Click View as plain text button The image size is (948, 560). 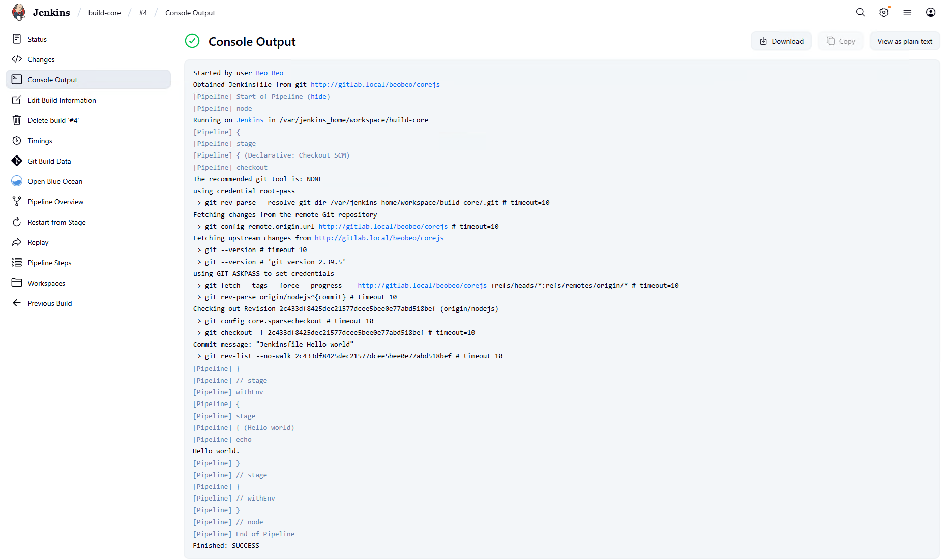click(905, 41)
